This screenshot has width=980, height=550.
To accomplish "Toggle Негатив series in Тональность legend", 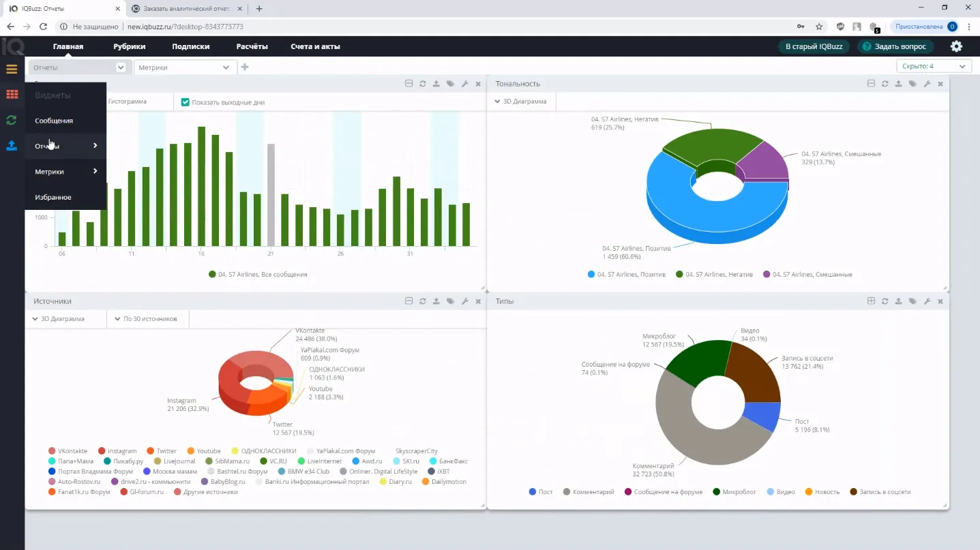I will point(714,275).
